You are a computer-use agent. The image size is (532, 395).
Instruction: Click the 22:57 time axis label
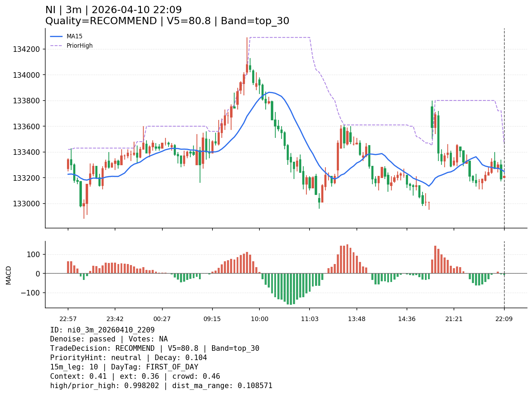coord(68,319)
